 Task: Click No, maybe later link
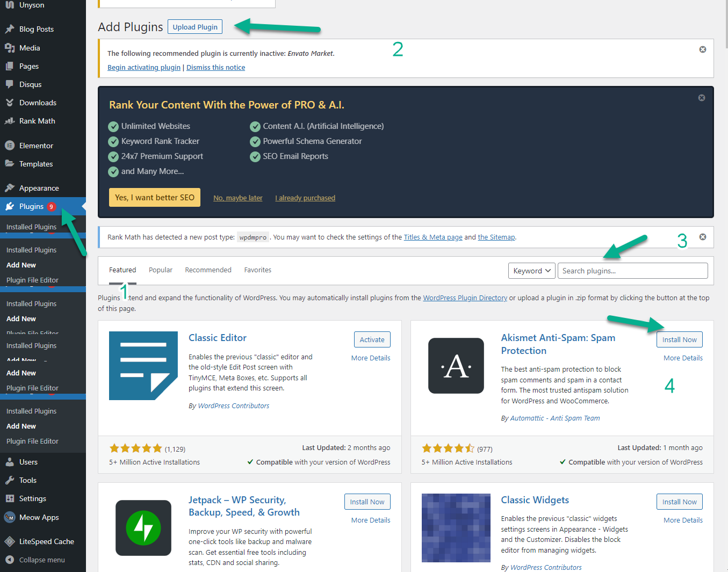[x=238, y=198]
